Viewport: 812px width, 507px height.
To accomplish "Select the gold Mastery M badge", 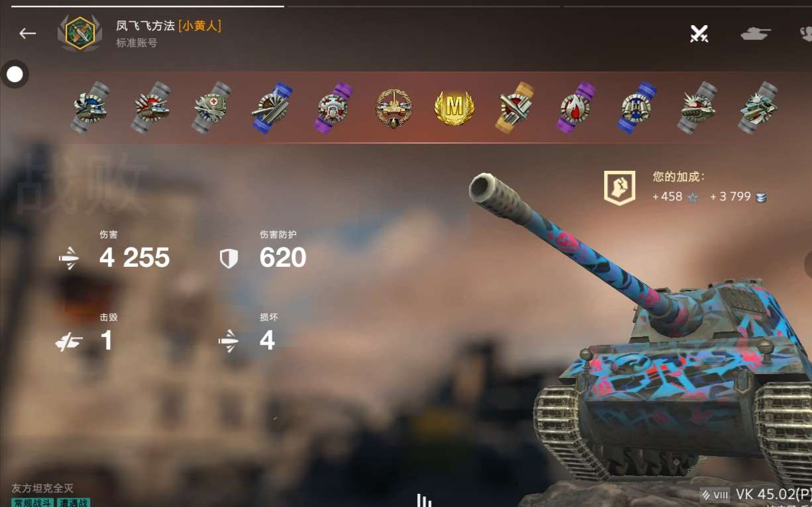I will (454, 107).
